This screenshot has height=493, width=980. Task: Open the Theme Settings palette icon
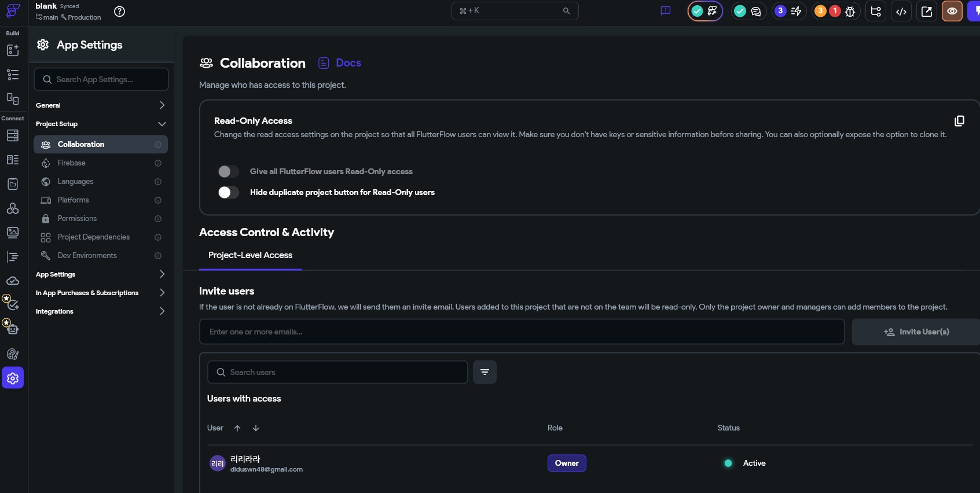pos(13,354)
